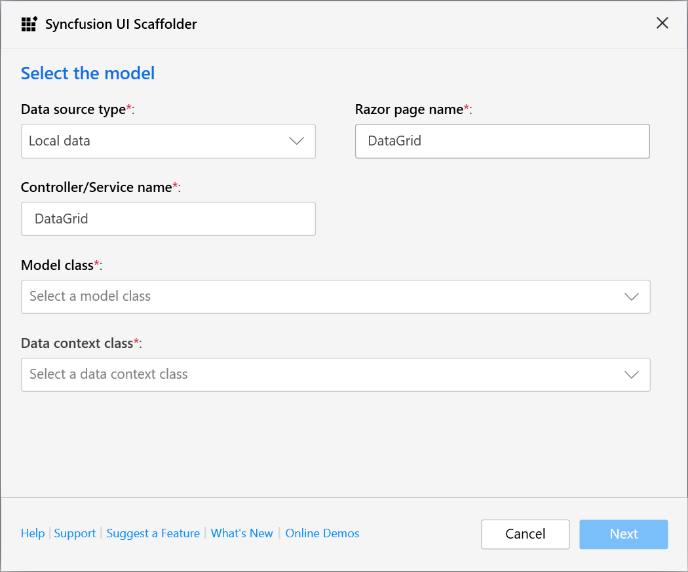Click the 'Local data' selected value text
The height and width of the screenshot is (572, 688).
coord(60,141)
